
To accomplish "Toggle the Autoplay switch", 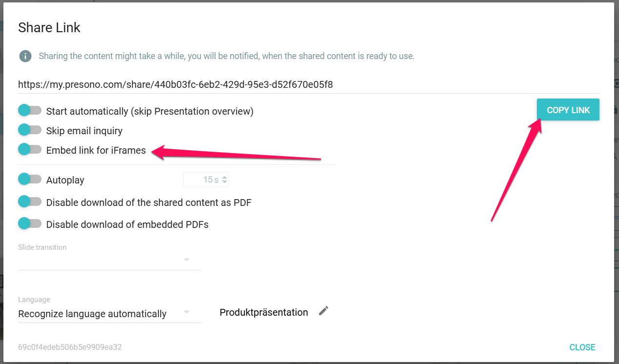I will (x=30, y=179).
